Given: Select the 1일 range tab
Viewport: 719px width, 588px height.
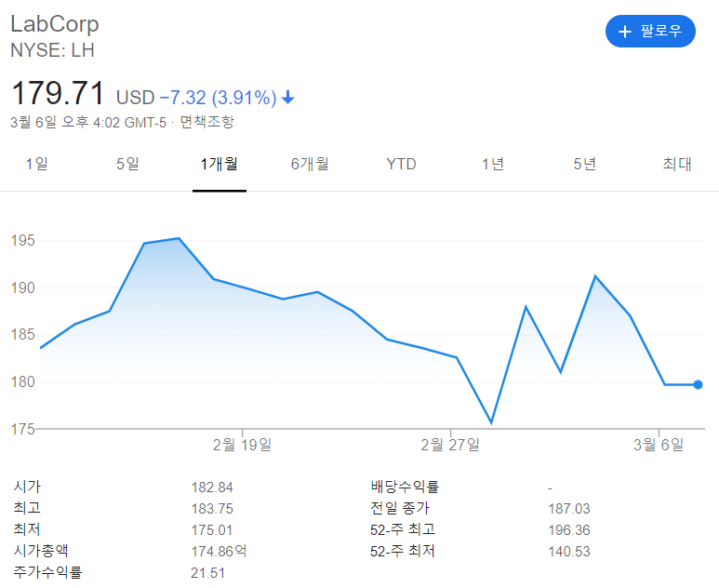Looking at the screenshot, I should [36, 164].
